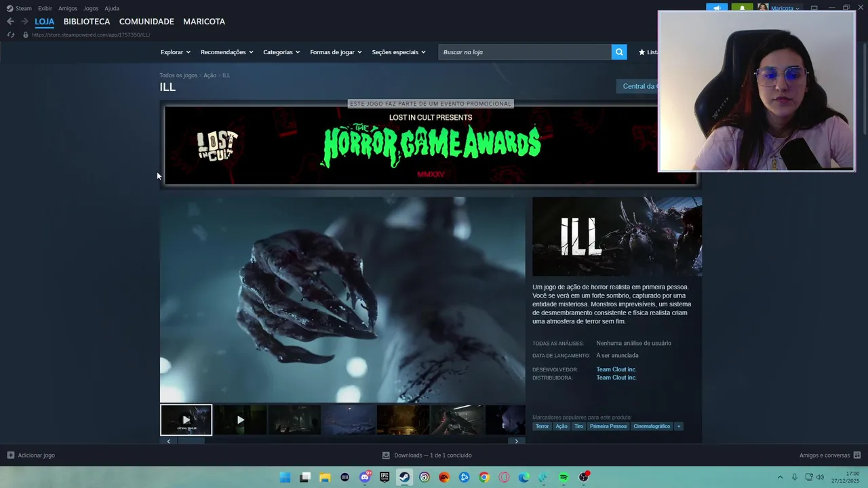Show more tags with the plus button

click(678, 426)
